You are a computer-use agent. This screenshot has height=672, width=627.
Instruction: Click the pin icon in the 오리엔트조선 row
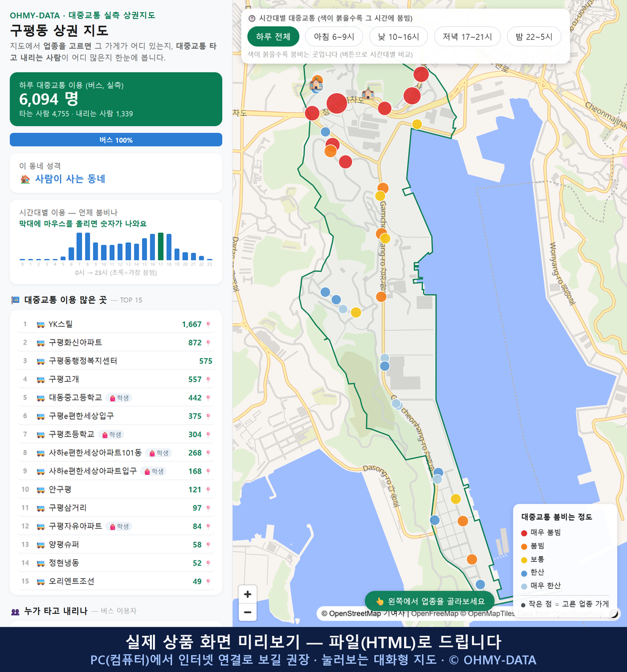(x=208, y=581)
